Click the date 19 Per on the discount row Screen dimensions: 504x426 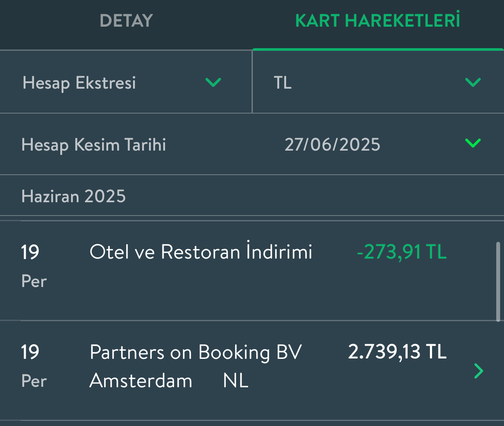pos(34,266)
